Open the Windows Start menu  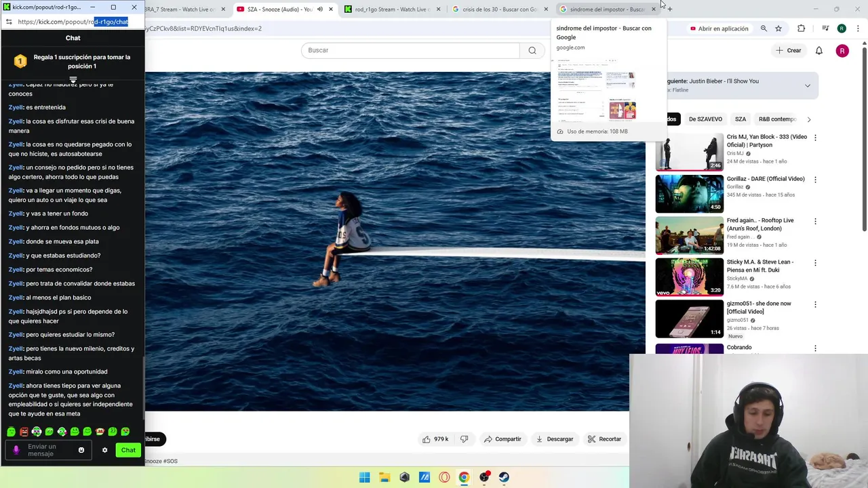[x=365, y=477]
